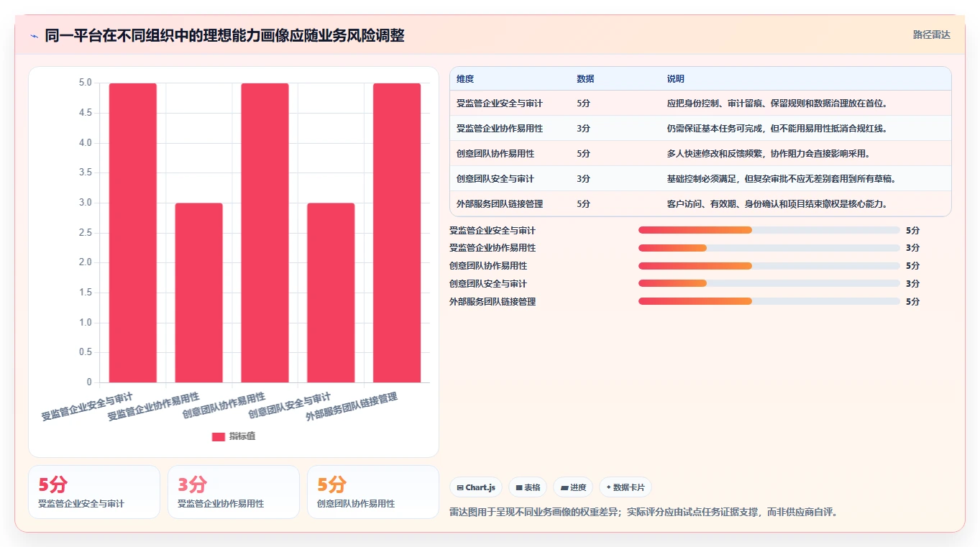Toggle the 指标值 legend swatch
Viewport: 980px width, 547px height.
pos(219,436)
